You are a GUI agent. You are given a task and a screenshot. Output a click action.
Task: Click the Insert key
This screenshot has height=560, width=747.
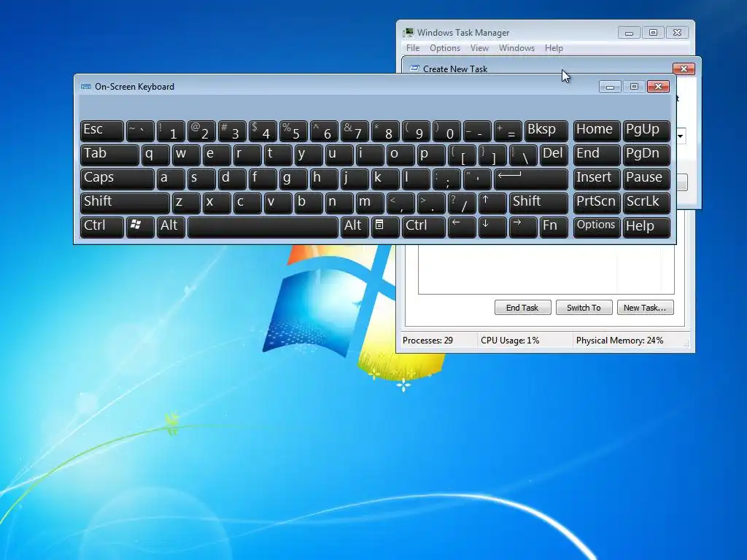597,179
